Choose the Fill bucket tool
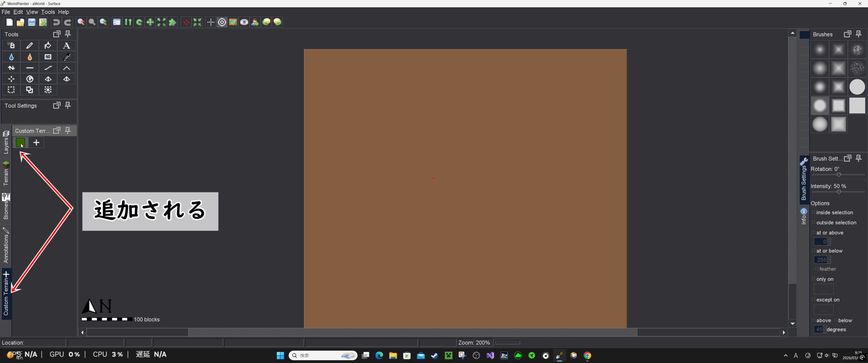The height and width of the screenshot is (363, 868). point(48,45)
